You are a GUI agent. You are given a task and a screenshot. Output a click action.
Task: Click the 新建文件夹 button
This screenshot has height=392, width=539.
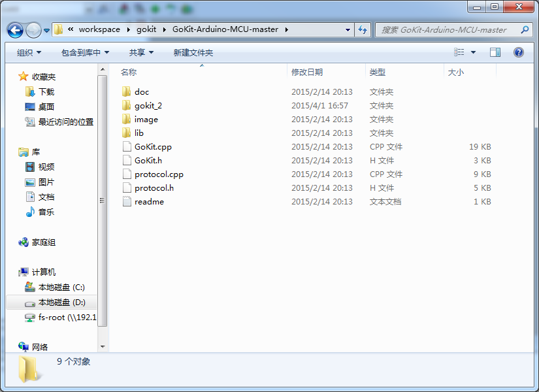[x=193, y=53]
